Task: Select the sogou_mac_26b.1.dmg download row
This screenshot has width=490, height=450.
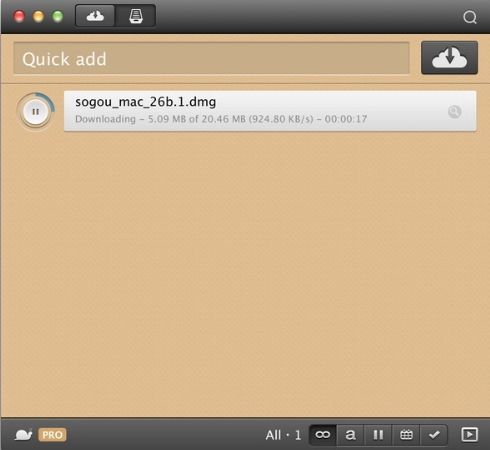Action: (270, 111)
